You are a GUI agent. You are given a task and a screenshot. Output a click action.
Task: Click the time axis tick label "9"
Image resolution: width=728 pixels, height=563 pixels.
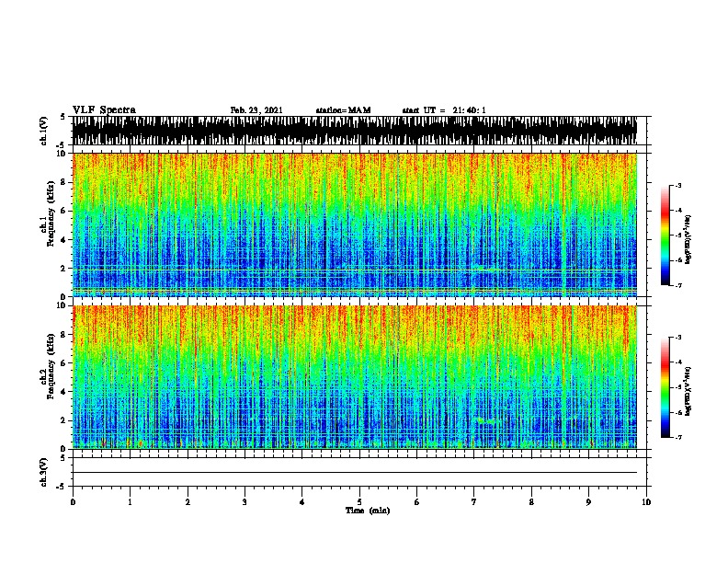point(588,502)
